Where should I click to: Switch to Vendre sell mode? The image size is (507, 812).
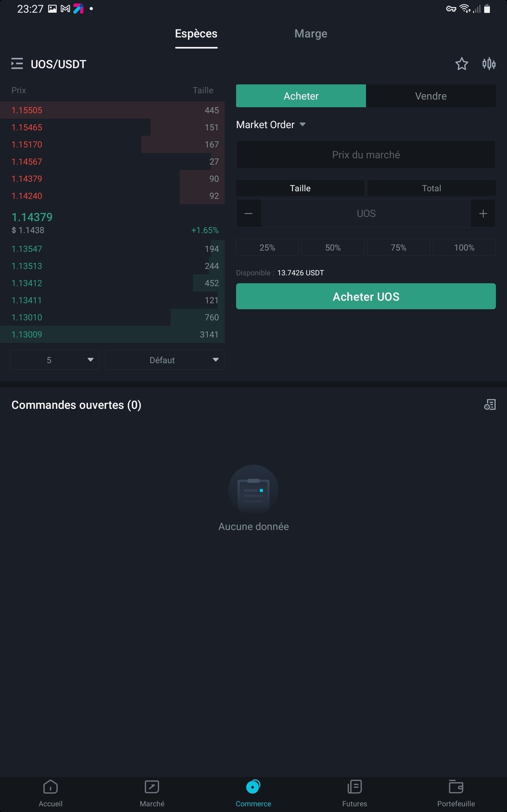pos(431,96)
